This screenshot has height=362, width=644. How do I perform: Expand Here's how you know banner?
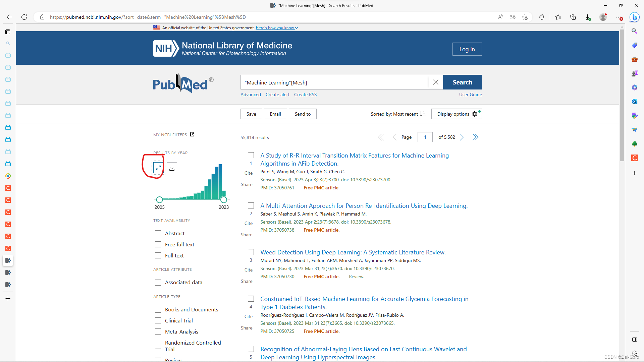277,28
